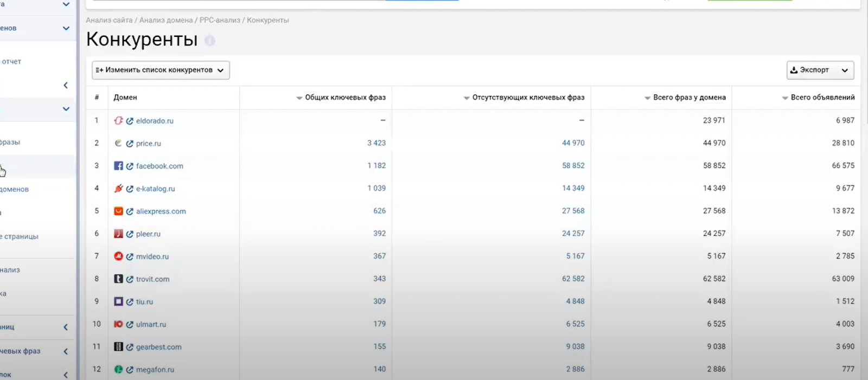Open external link icon for gearbest.com
The image size is (868, 380).
pyautogui.click(x=130, y=347)
